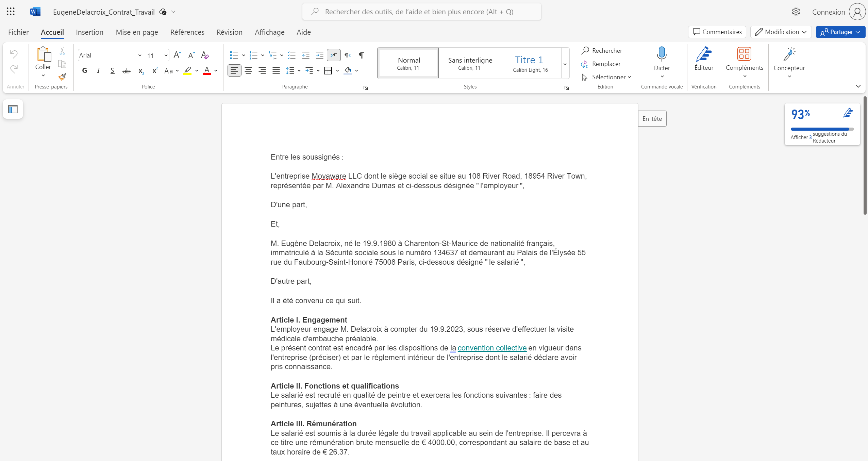This screenshot has height=461, width=868.
Task: Click the Copy icon
Action: coord(62,64)
